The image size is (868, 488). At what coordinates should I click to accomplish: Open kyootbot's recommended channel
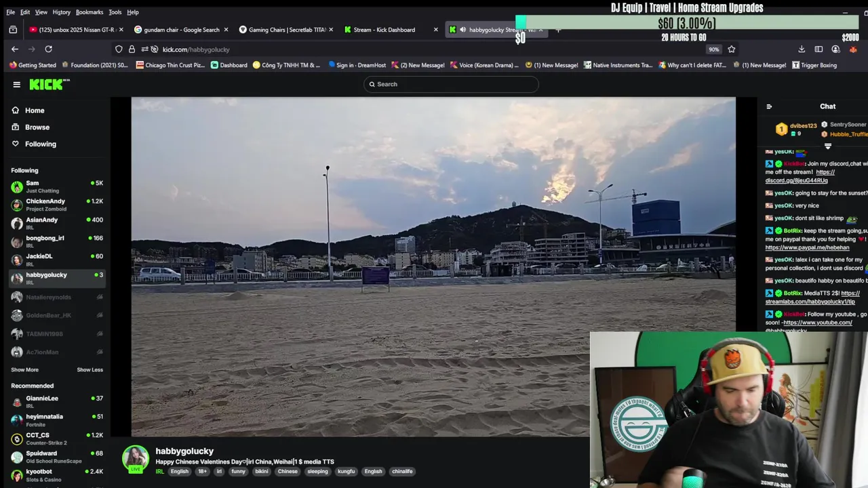coord(57,474)
